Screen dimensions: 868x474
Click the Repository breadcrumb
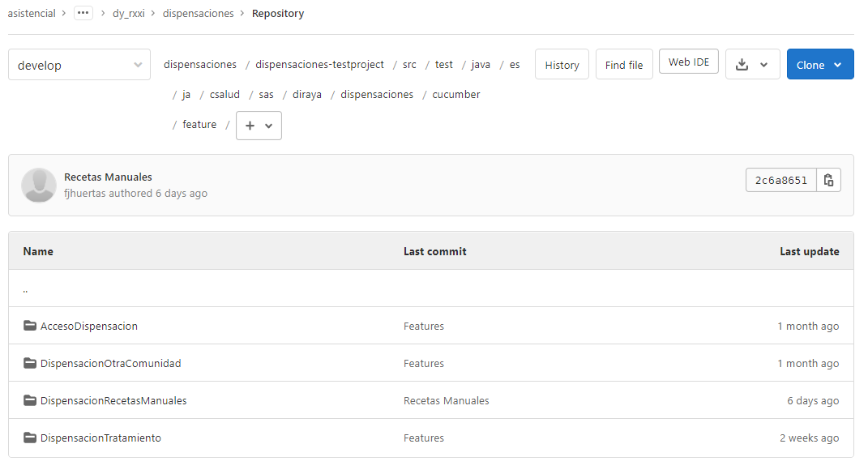(x=278, y=13)
